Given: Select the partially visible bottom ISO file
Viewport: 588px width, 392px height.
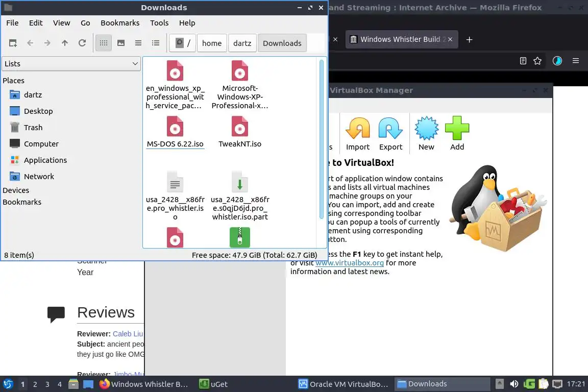Looking at the screenshot, I should pos(175,237).
